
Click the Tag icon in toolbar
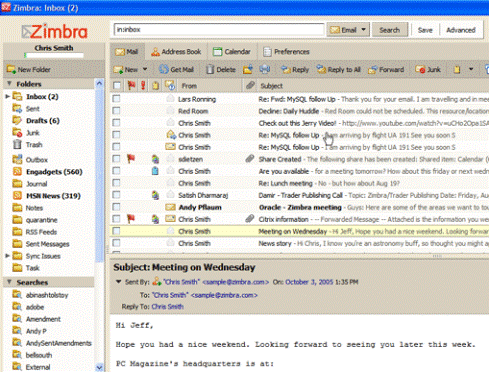pos(457,69)
